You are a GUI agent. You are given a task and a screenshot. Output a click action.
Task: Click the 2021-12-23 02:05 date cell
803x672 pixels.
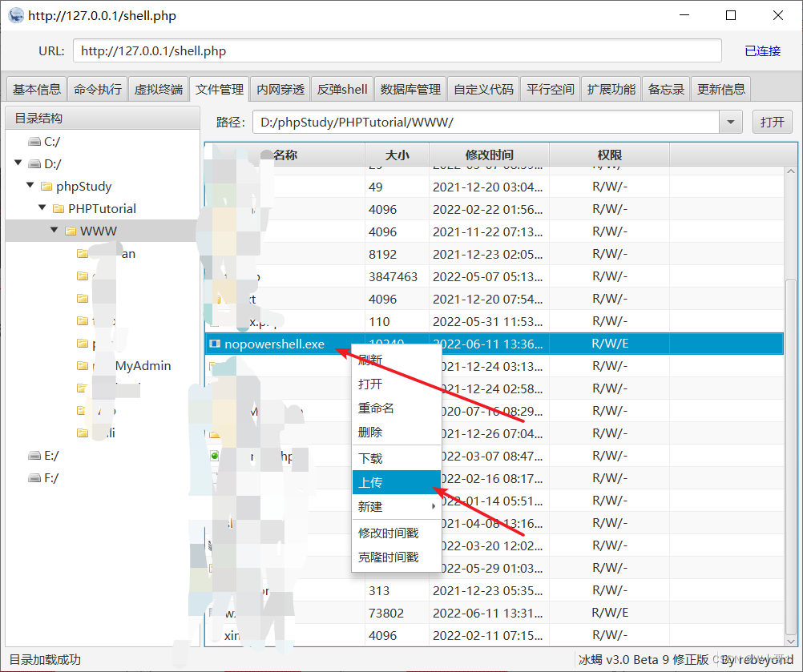pyautogui.click(x=487, y=255)
